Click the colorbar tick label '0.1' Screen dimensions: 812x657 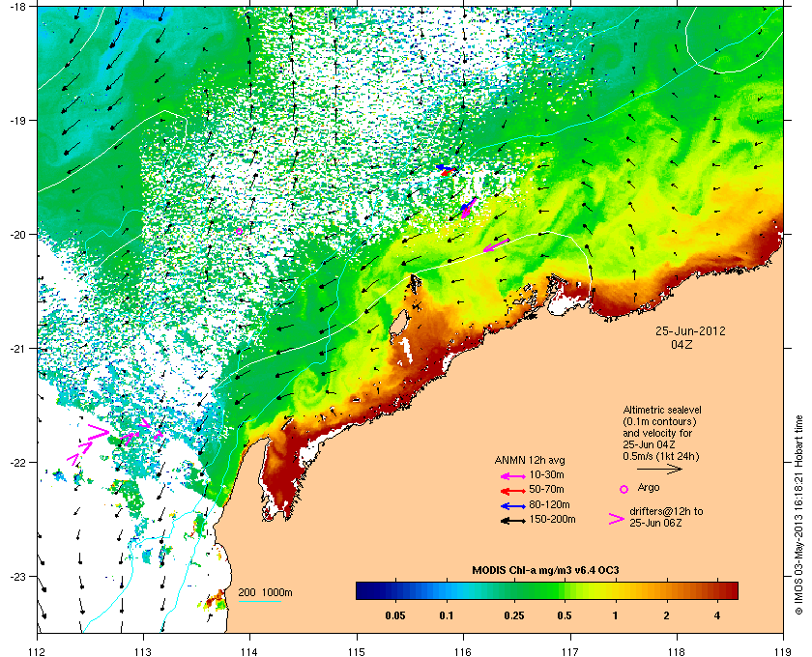click(x=447, y=616)
